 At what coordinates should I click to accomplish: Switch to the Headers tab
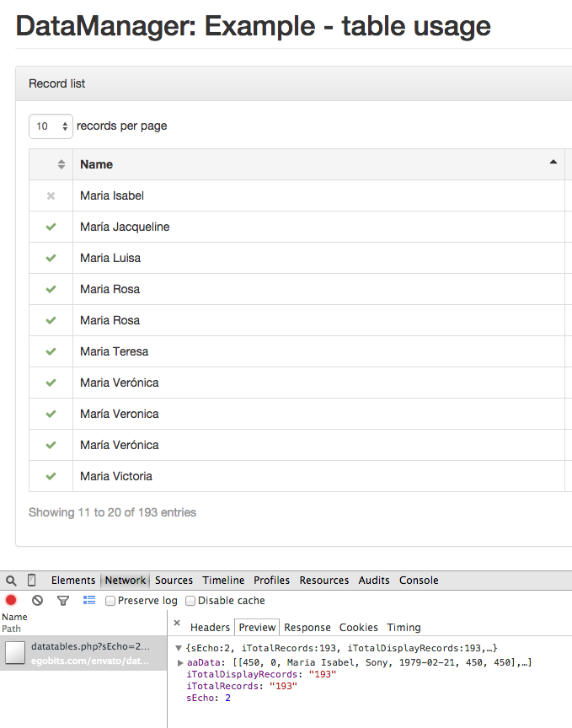(x=210, y=628)
